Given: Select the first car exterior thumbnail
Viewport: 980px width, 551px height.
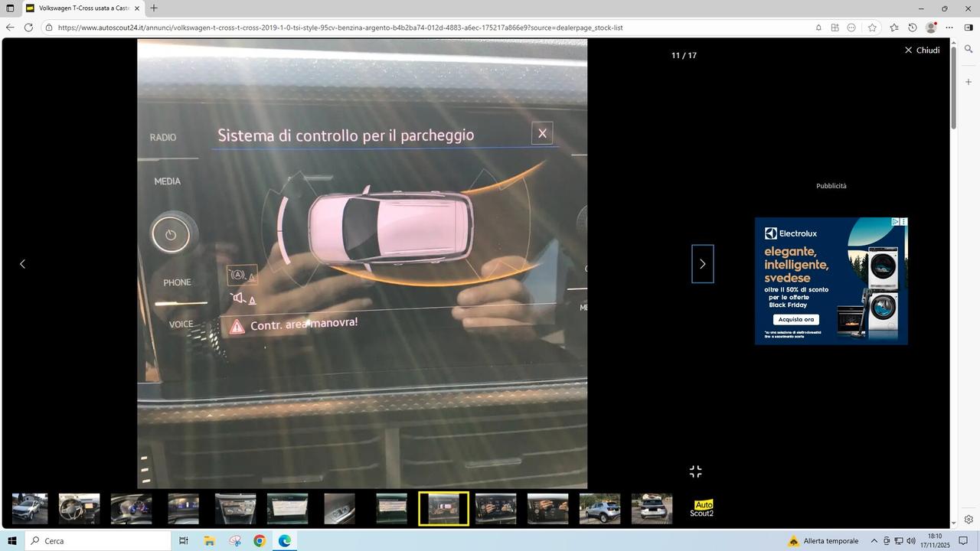Looking at the screenshot, I should tap(30, 509).
